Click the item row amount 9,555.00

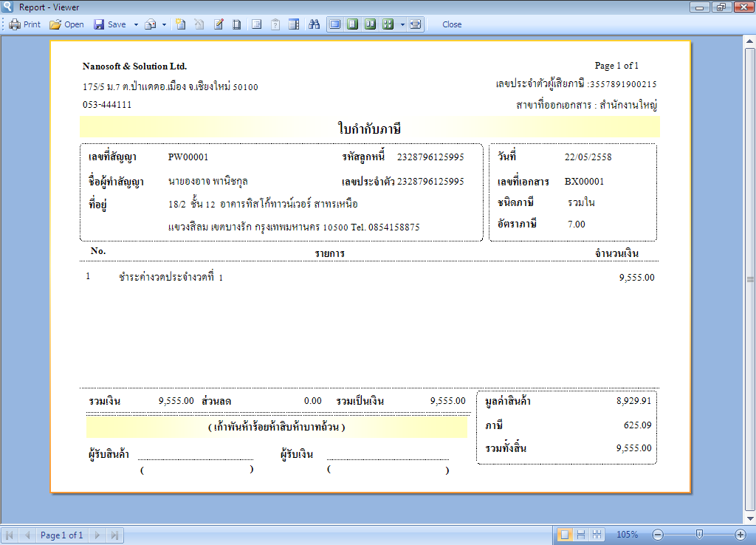tap(636, 278)
